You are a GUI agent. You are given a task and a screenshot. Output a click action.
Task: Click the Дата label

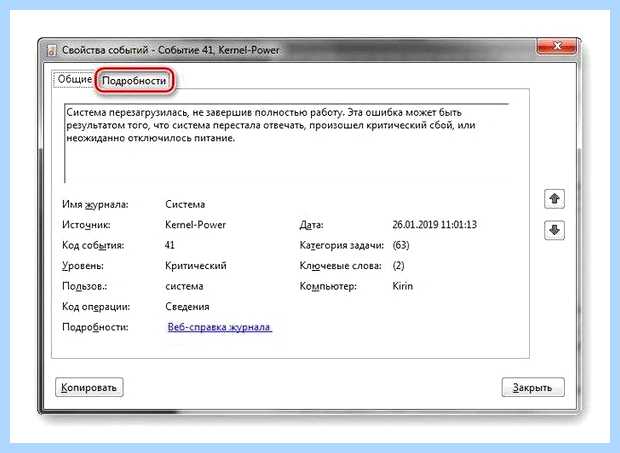click(311, 225)
